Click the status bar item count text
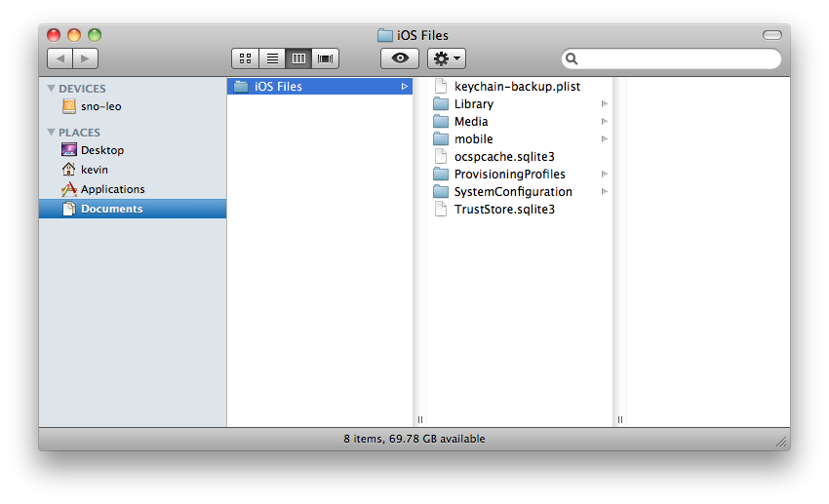The height and width of the screenshot is (504, 829). (414, 439)
